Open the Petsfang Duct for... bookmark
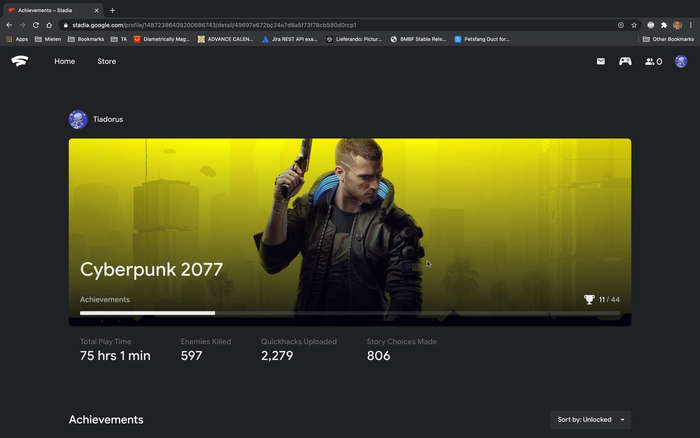The image size is (700, 438). (x=482, y=39)
